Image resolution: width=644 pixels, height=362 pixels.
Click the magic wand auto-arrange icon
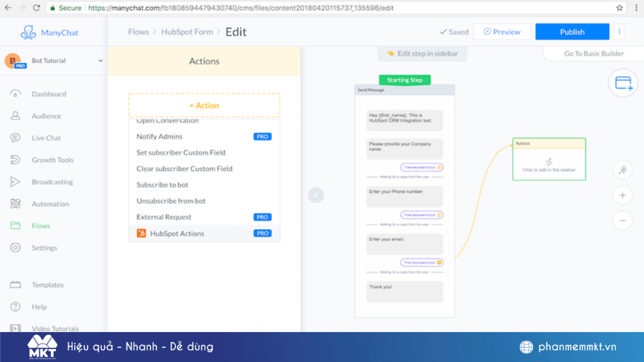[623, 170]
